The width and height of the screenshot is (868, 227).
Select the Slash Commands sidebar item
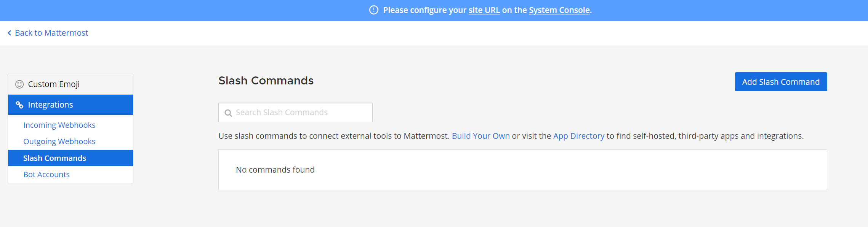pyautogui.click(x=70, y=158)
